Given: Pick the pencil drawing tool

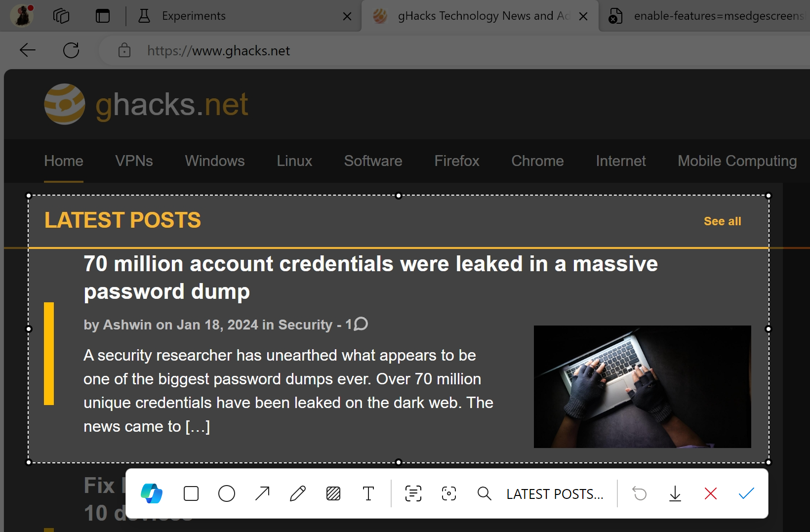Looking at the screenshot, I should 297,493.
